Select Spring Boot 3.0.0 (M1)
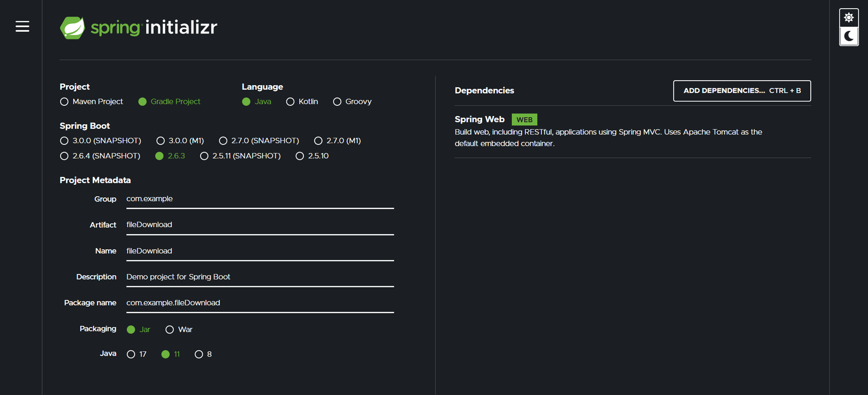Image resolution: width=868 pixels, height=395 pixels. tap(180, 140)
